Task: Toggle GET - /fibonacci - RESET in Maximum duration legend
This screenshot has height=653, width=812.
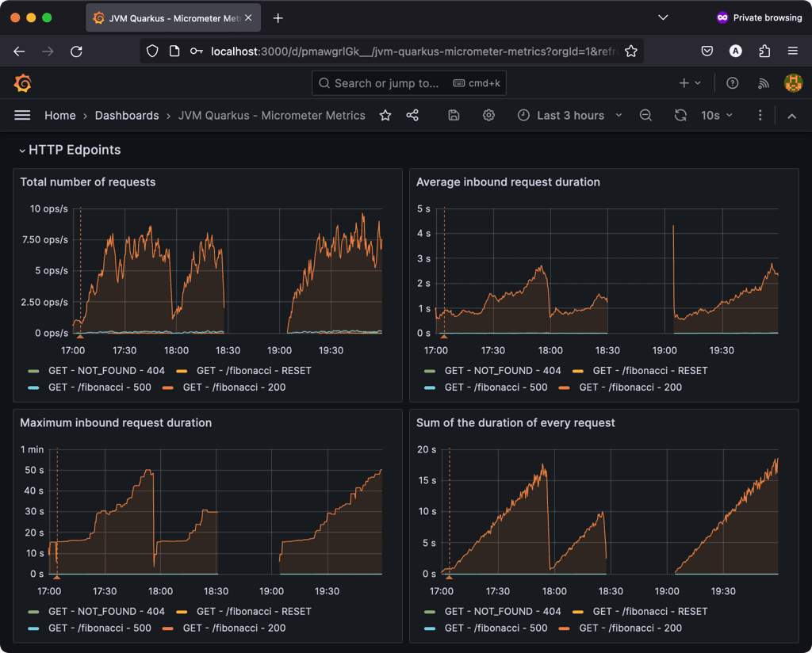Action: point(254,611)
